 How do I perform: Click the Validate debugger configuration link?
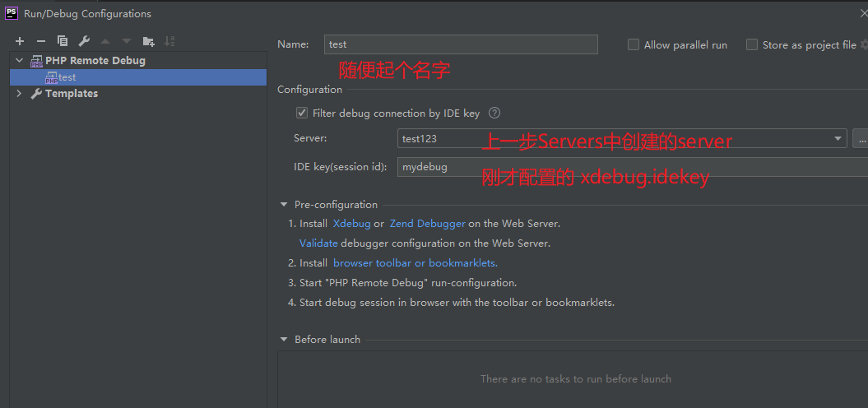(x=318, y=243)
